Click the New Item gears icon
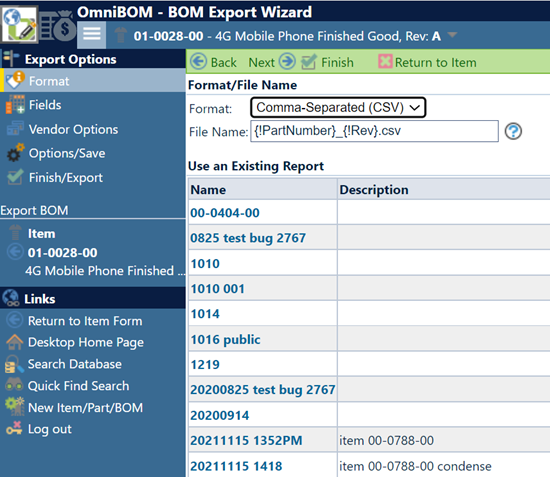The width and height of the screenshot is (550, 477). (15, 406)
